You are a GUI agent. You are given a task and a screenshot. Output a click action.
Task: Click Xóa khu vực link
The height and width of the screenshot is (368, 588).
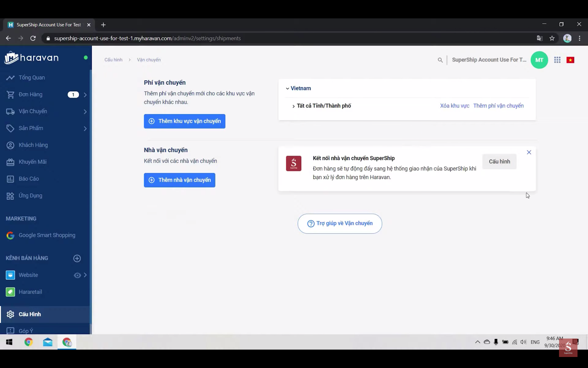coord(454,106)
